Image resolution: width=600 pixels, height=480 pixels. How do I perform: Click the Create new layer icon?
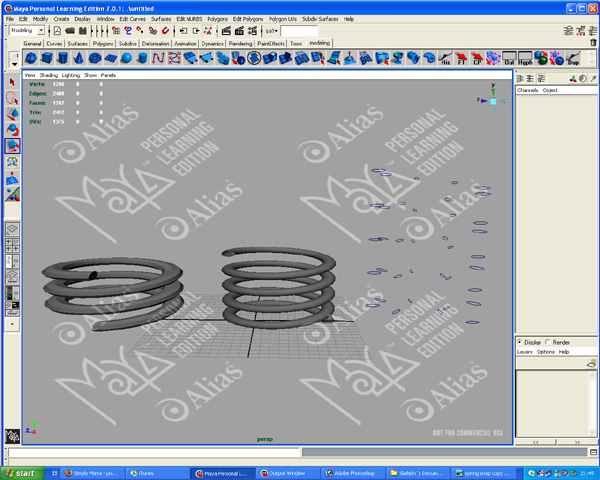591,363
